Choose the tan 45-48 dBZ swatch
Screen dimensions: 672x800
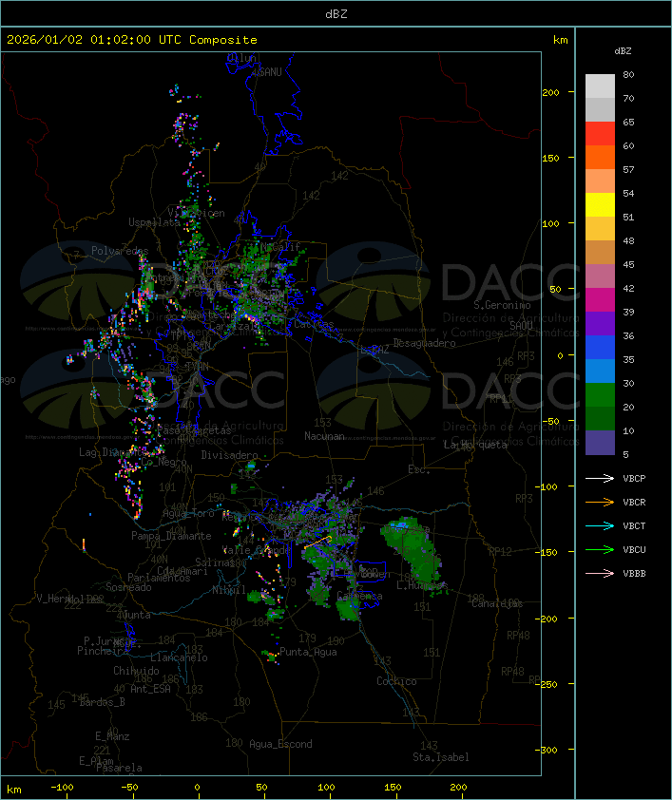click(600, 252)
